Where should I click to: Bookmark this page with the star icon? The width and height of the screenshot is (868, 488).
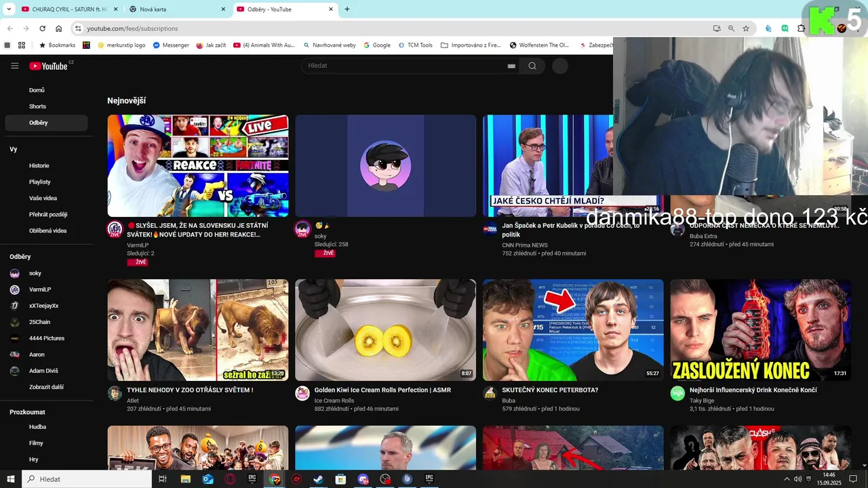click(x=746, y=28)
